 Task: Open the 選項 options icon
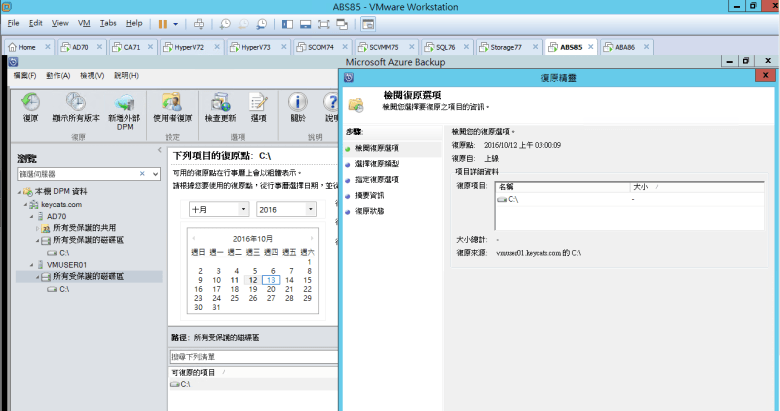point(258,105)
